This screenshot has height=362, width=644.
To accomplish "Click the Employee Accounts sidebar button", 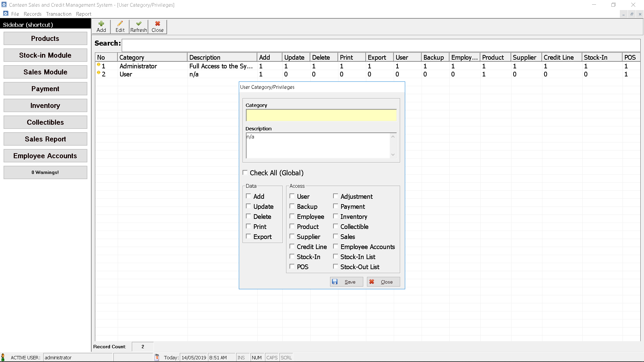I will click(x=45, y=156).
